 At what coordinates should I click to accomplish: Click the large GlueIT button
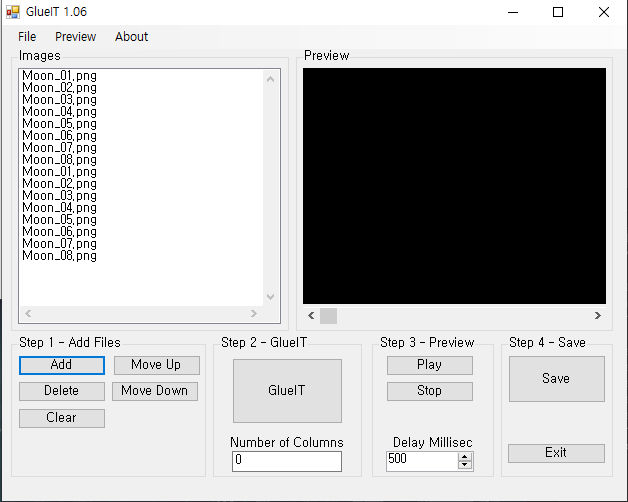(287, 391)
